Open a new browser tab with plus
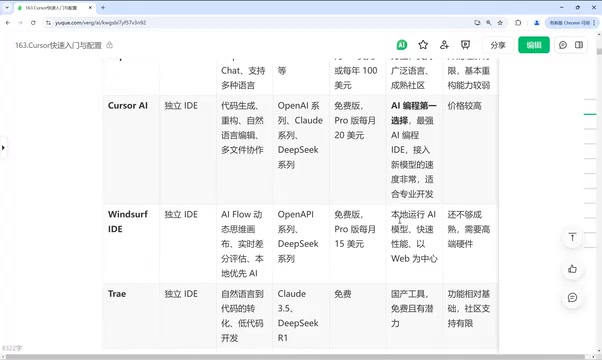Viewport: 602px width, 360px height. [x=103, y=7]
